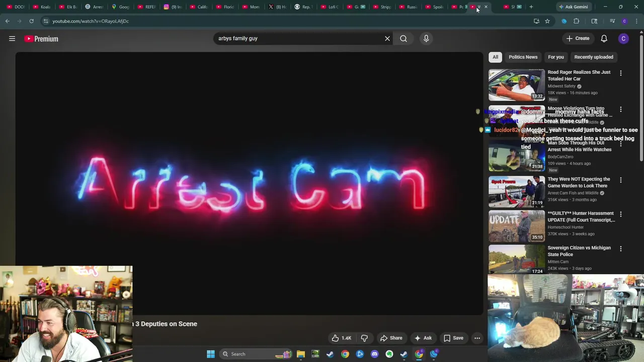Visit the Midwest Safety channel
Viewport: 644px width, 362px height.
pyautogui.click(x=561, y=86)
